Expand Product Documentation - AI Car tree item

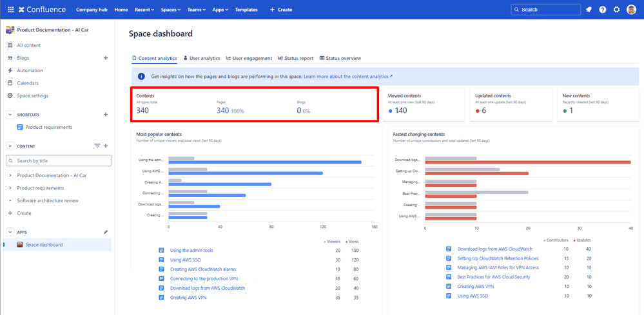click(x=10, y=176)
